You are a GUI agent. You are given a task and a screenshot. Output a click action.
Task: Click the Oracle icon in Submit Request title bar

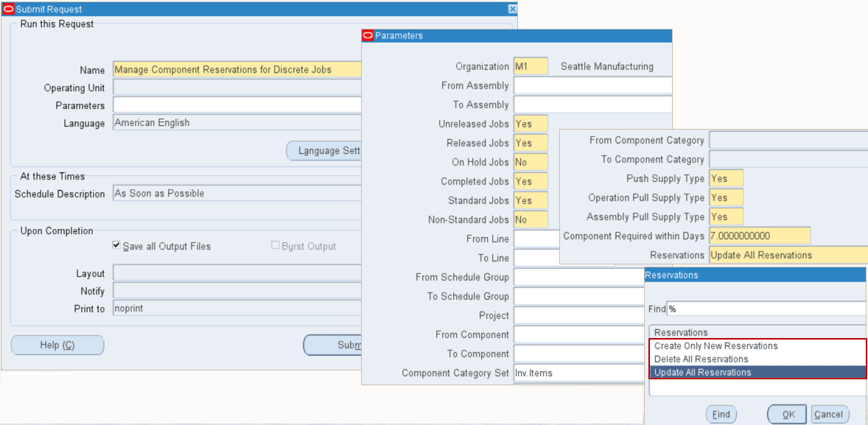click(x=8, y=10)
